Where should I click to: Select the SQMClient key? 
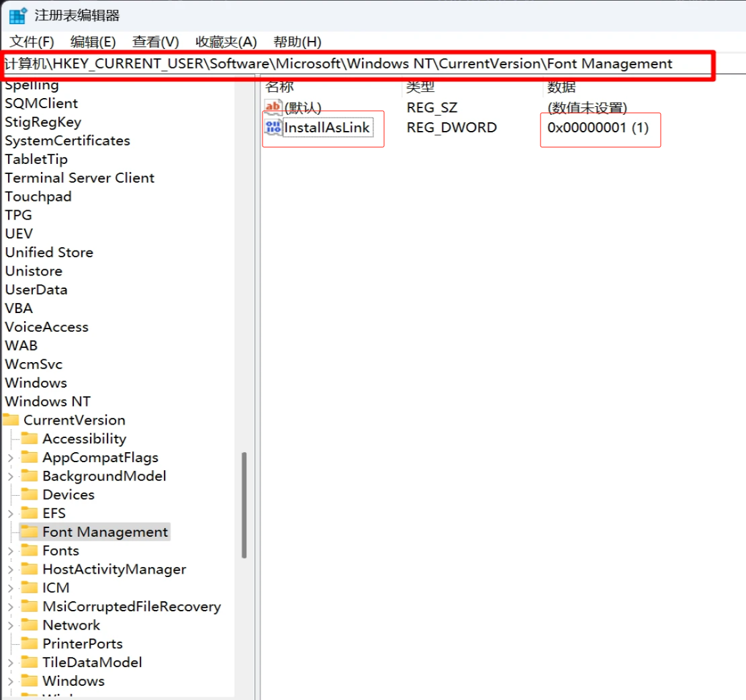[x=42, y=103]
